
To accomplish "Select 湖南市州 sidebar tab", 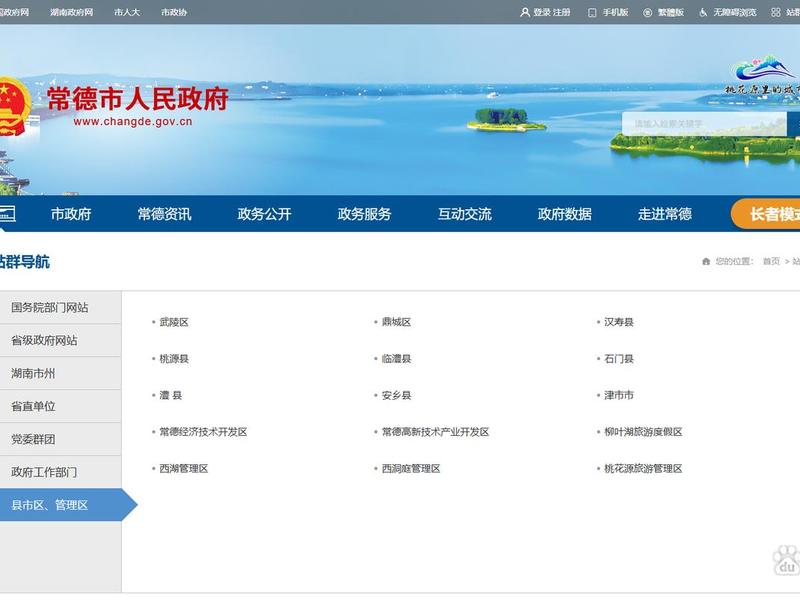I will coord(60,373).
